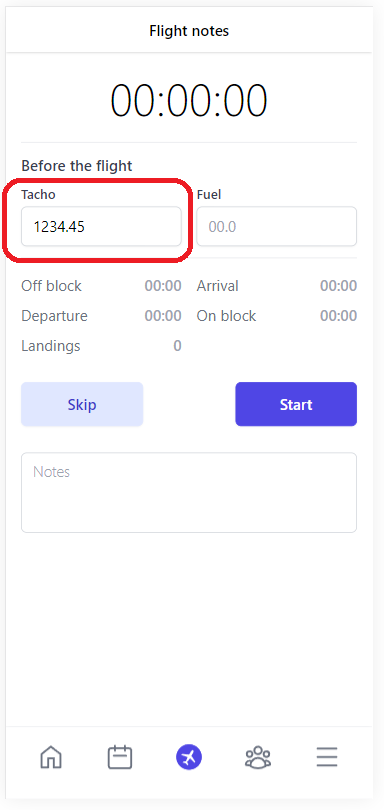
Task: Click the Fuel field label
Action: click(x=209, y=194)
